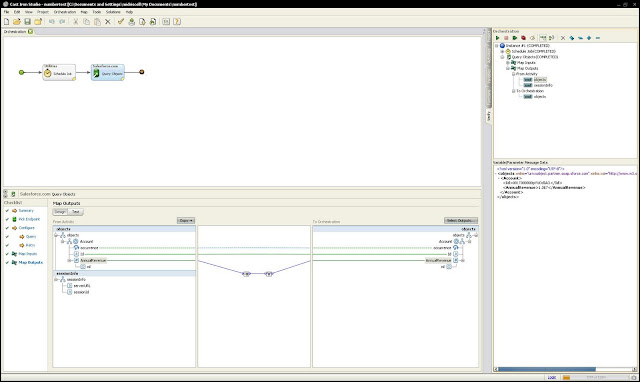Collapse the From Activity tree node
640x382 pixels.
(513, 74)
